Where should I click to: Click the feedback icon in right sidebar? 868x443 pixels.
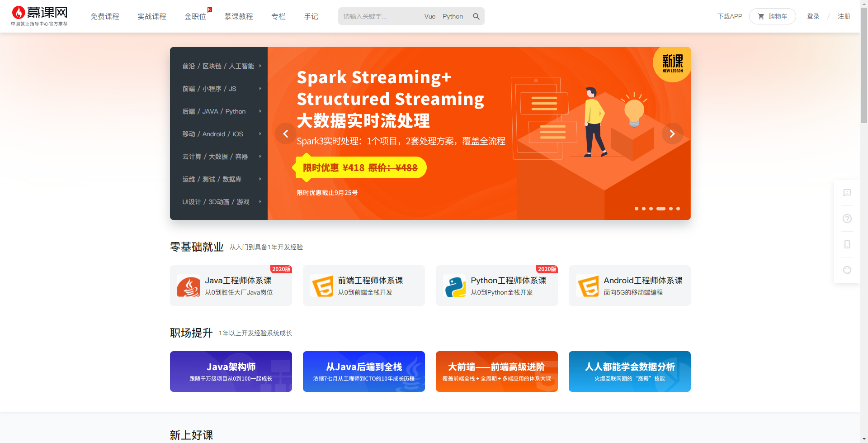847,193
